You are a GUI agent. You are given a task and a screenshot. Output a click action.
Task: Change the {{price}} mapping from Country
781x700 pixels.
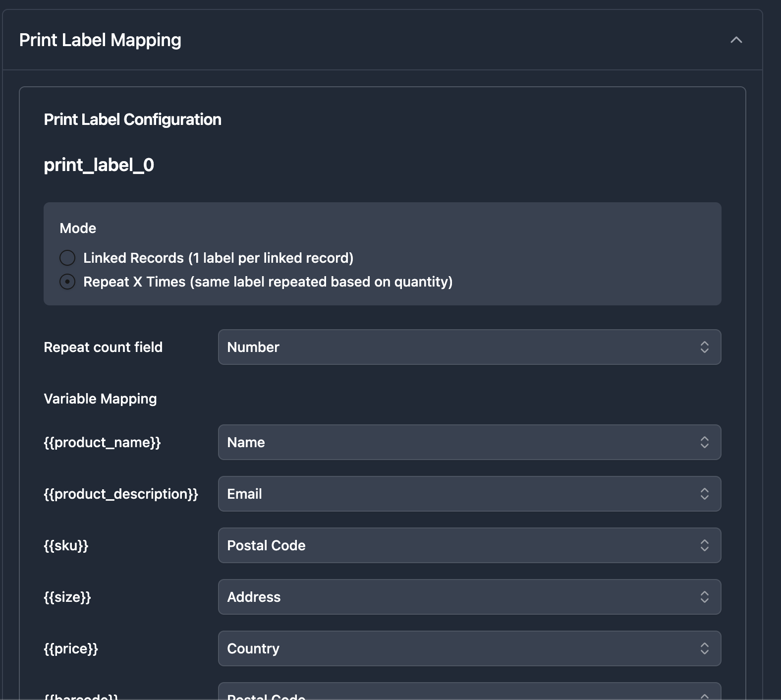(x=469, y=648)
